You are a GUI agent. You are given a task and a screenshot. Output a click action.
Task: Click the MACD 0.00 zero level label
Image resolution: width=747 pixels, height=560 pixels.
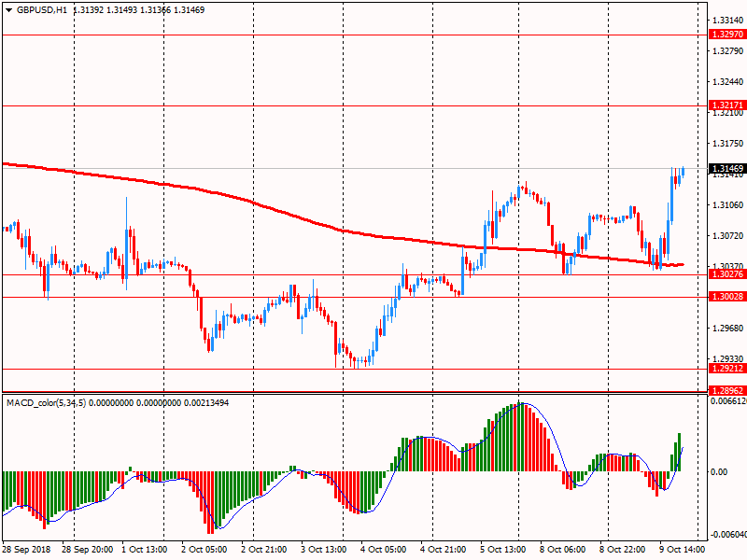[719, 472]
